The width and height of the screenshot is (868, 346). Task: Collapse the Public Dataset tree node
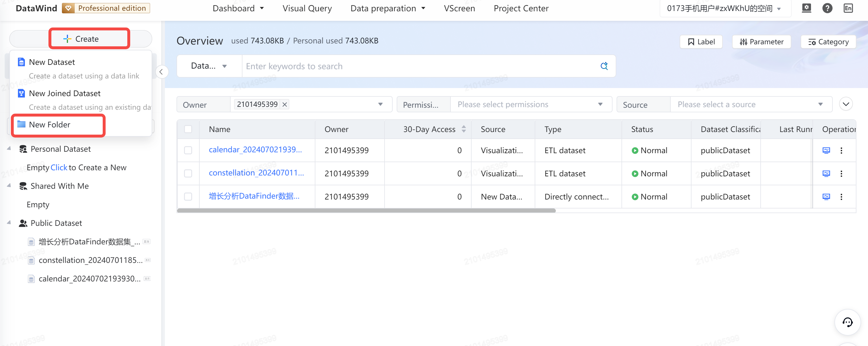(x=9, y=223)
